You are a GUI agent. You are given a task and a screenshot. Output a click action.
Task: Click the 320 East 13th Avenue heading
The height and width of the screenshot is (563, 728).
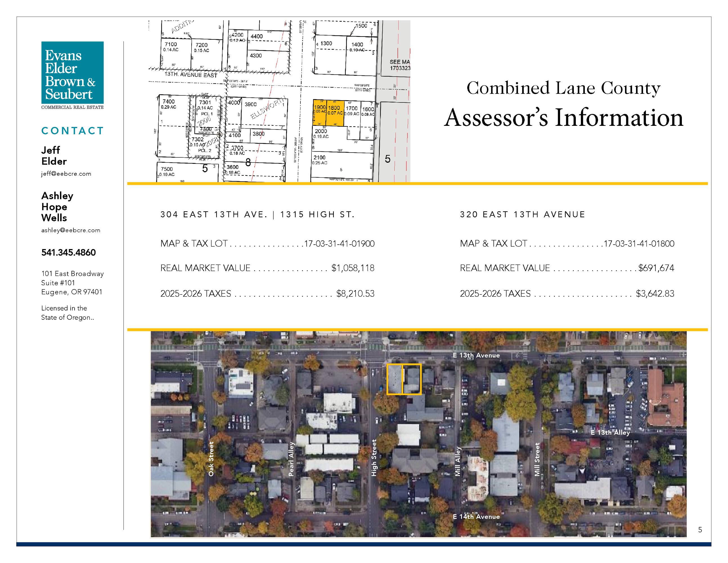point(522,215)
